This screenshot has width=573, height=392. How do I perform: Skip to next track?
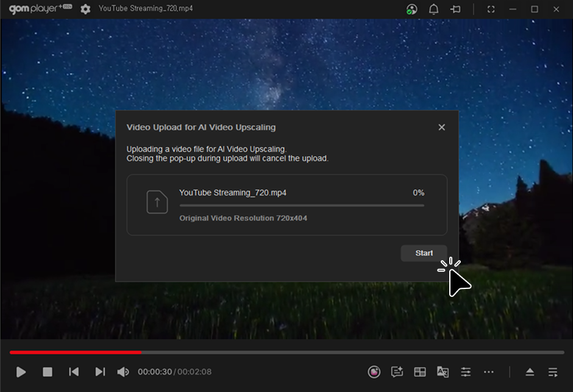point(100,371)
